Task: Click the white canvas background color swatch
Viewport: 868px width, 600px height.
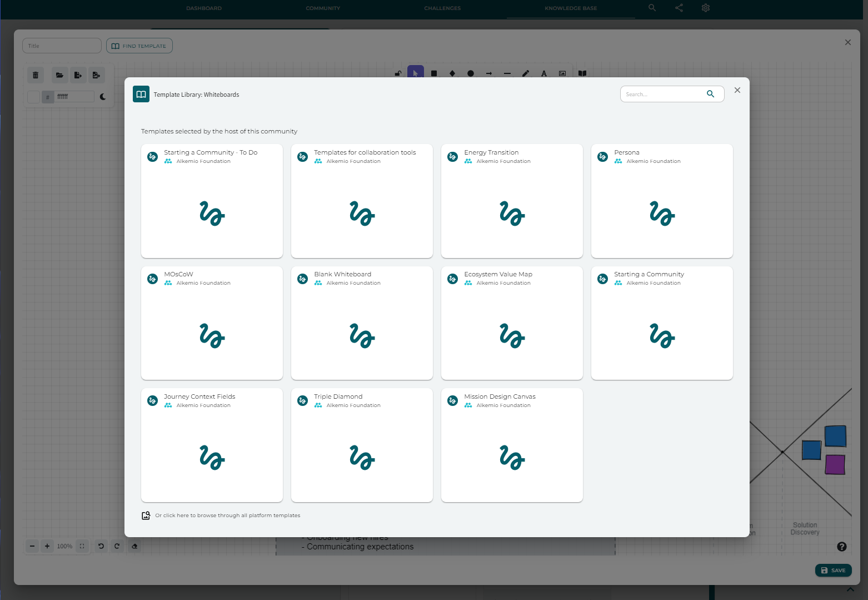Action: tap(33, 97)
